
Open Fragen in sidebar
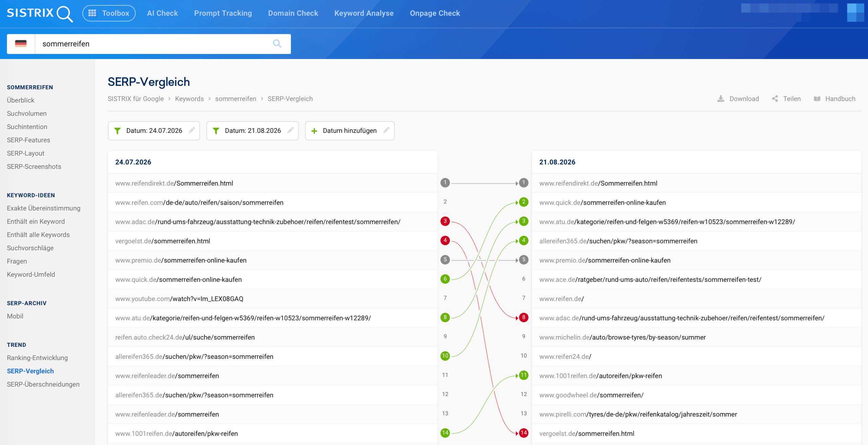pos(17,261)
